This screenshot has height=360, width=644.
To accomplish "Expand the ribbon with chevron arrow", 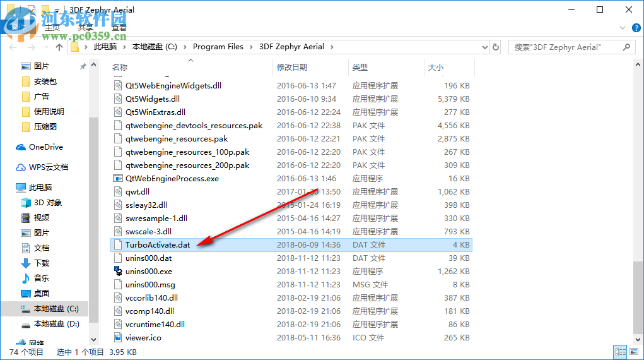I will coord(622,28).
